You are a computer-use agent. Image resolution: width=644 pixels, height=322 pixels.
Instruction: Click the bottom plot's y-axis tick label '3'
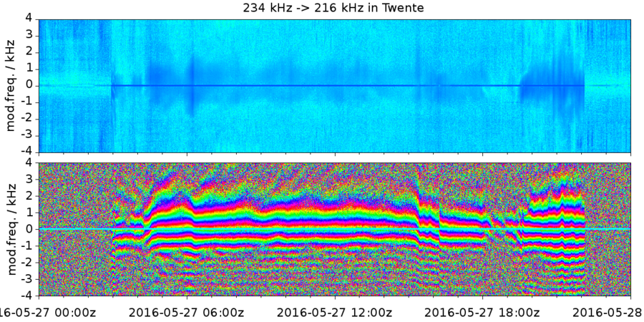tap(30, 180)
